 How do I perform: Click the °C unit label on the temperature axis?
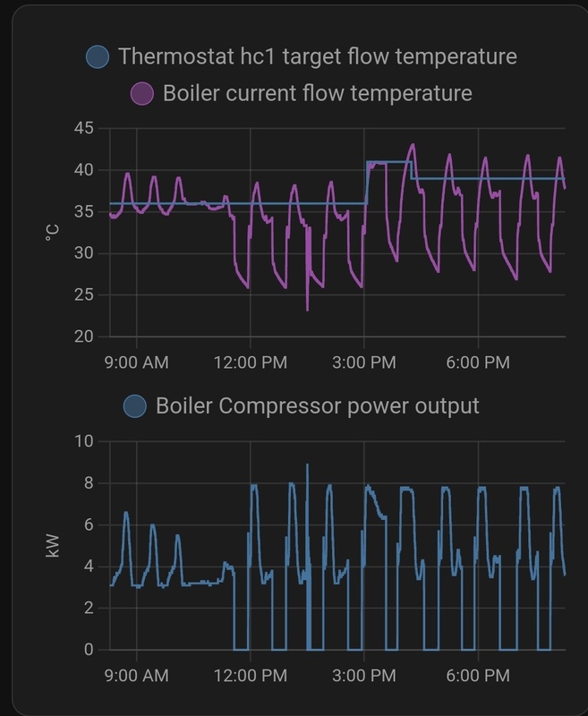pyautogui.click(x=52, y=232)
